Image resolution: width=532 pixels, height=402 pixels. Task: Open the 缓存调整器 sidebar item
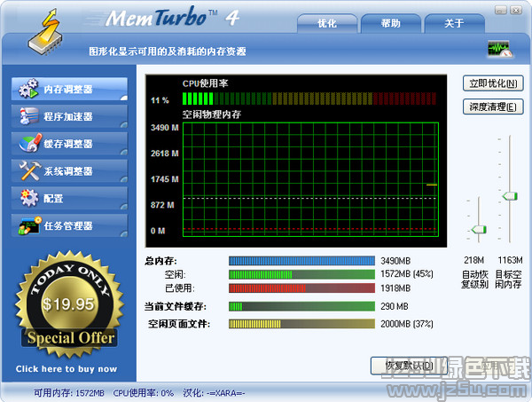click(x=69, y=144)
